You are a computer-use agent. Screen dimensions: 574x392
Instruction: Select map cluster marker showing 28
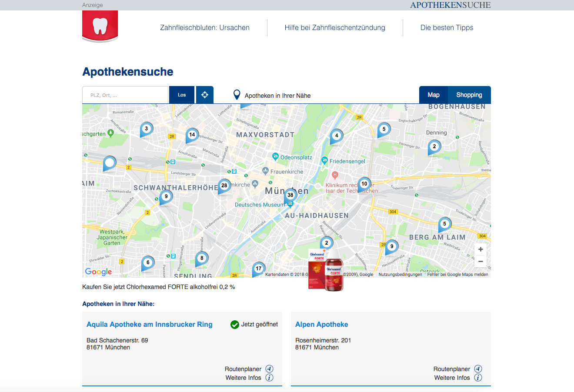tap(224, 186)
